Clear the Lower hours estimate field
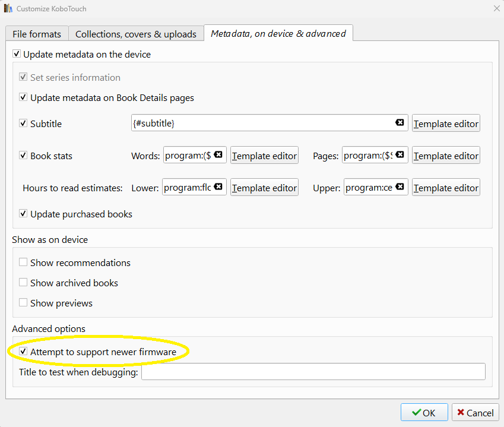 point(218,187)
